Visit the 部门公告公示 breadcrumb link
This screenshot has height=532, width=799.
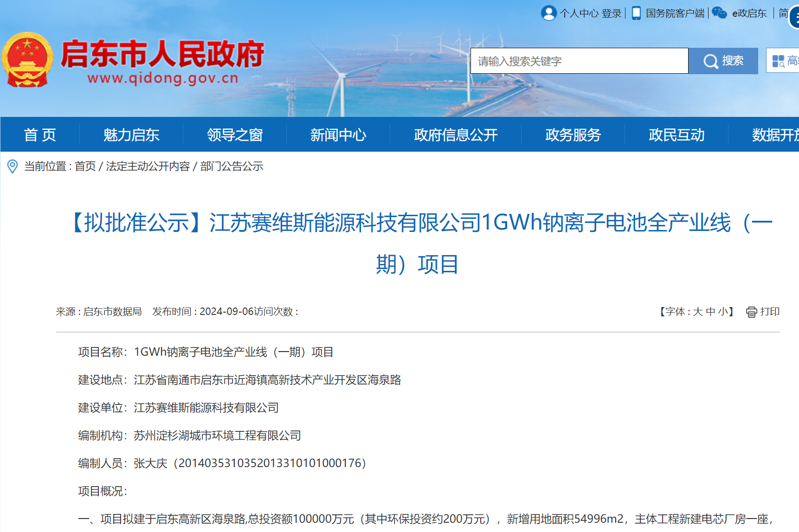pos(232,167)
